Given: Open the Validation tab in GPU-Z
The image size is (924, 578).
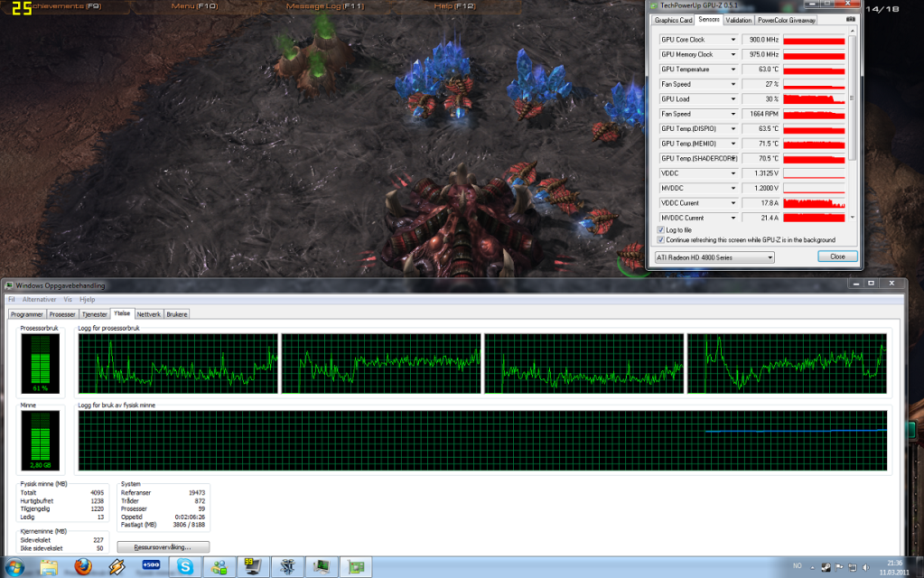Looking at the screenshot, I should 738,20.
